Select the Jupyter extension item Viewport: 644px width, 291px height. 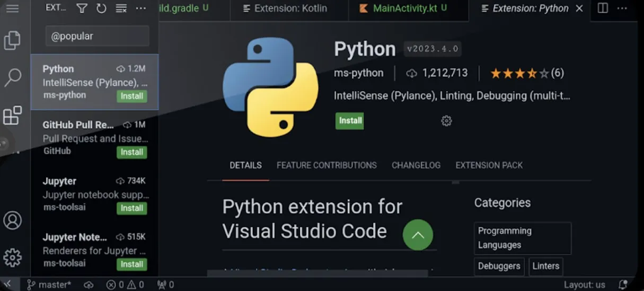click(95, 194)
